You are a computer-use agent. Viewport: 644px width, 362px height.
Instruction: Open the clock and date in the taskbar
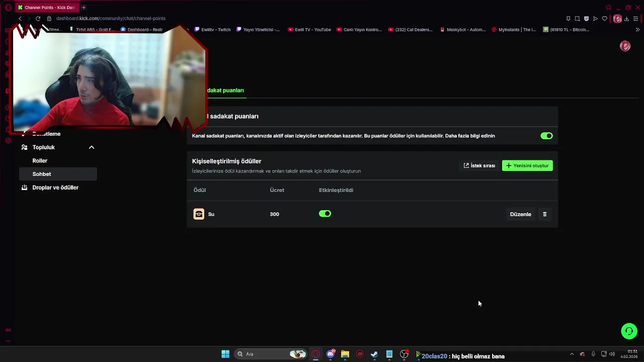(x=629, y=354)
